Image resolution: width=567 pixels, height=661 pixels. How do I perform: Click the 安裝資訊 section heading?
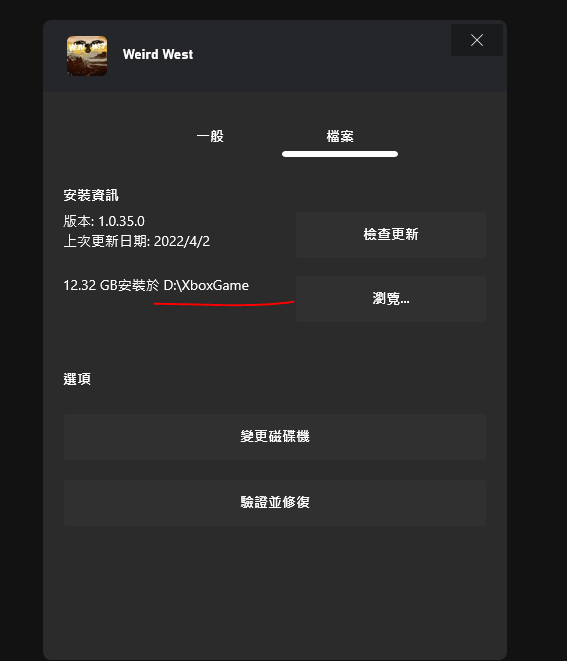click(91, 195)
